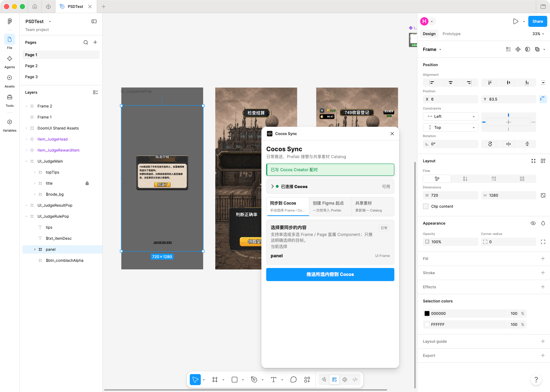The width and height of the screenshot is (550, 392).
Task: Select grid flow layout option
Action: 522,179
